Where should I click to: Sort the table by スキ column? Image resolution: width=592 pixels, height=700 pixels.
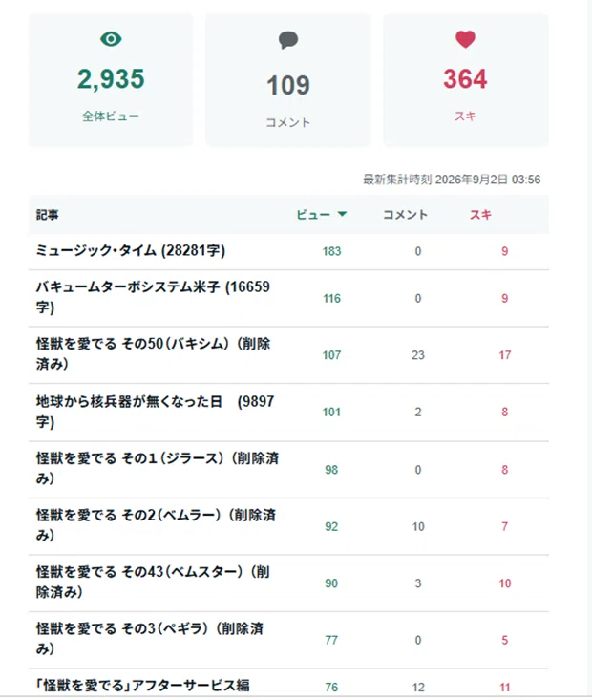[x=480, y=215]
